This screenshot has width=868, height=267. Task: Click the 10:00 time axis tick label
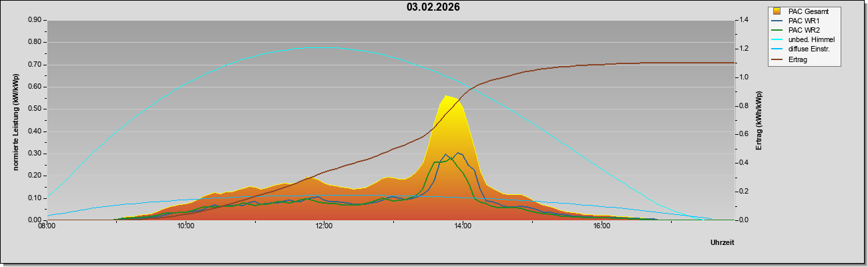[x=186, y=226]
